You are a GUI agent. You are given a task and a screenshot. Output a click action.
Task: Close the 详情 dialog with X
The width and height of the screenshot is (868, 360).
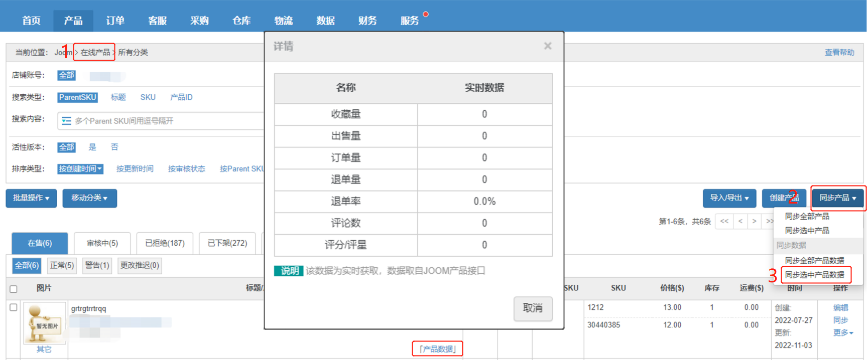(x=547, y=46)
